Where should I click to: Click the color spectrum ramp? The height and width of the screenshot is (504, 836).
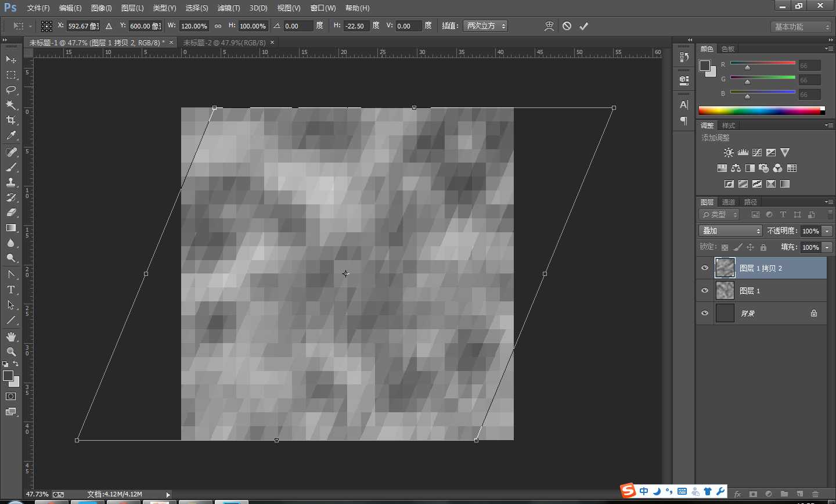762,110
